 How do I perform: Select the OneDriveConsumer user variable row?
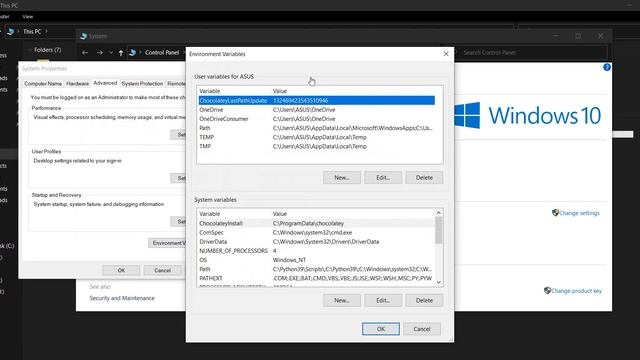tap(317, 119)
